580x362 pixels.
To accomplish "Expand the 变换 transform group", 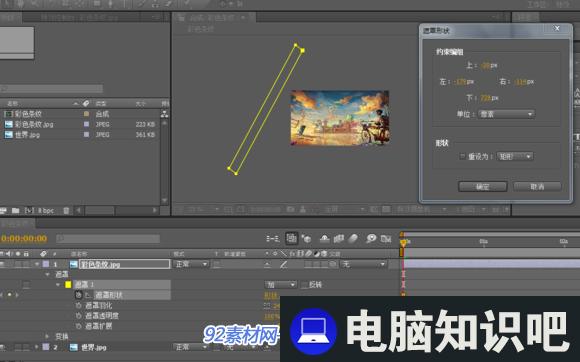I will tap(47, 336).
